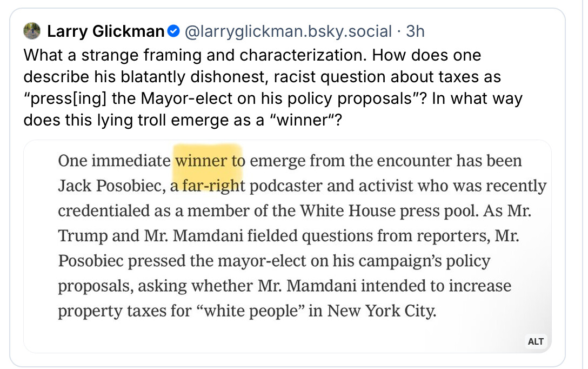
Task: Click "Jack Posobiec" in the article excerpt
Action: (110, 186)
